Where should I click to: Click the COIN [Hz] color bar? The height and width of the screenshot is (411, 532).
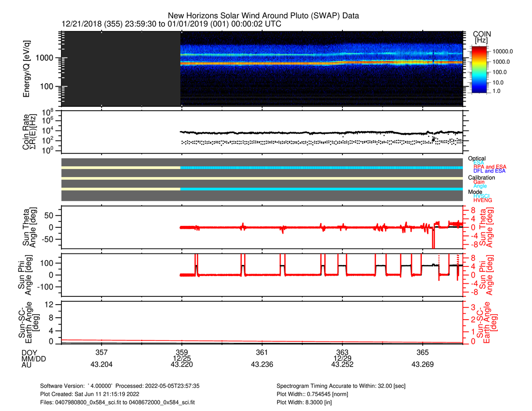pos(481,69)
